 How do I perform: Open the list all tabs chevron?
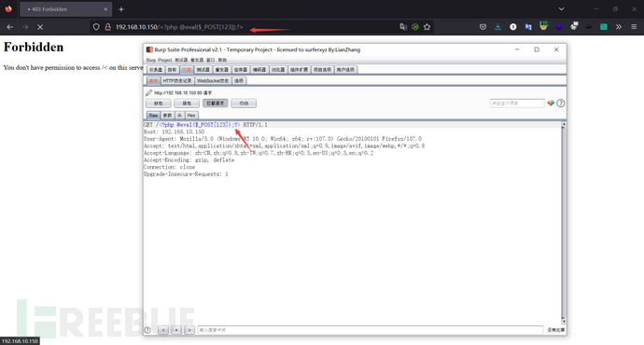[x=562, y=9]
